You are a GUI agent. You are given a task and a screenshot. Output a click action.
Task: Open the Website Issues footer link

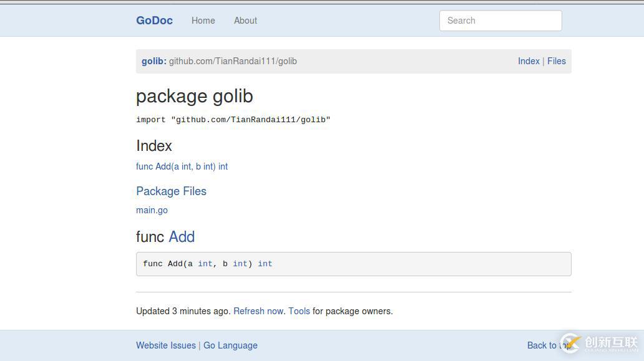[x=165, y=345]
